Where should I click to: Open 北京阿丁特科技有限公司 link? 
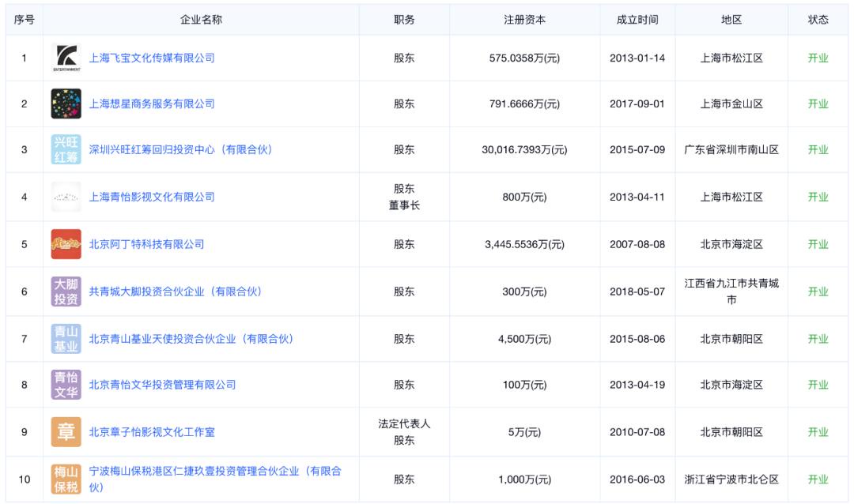point(146,244)
